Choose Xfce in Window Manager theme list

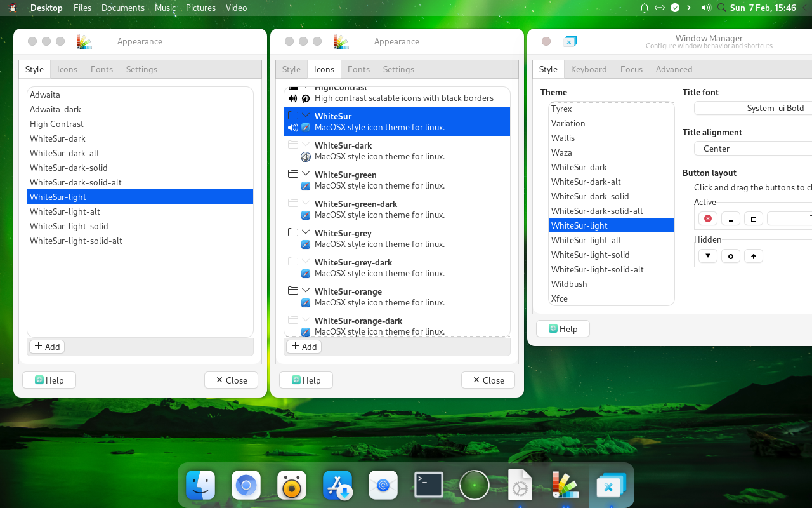(x=612, y=298)
